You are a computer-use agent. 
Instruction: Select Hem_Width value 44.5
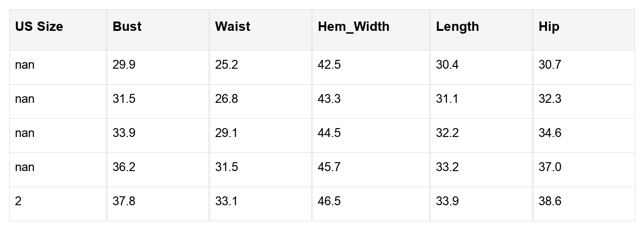pos(329,133)
